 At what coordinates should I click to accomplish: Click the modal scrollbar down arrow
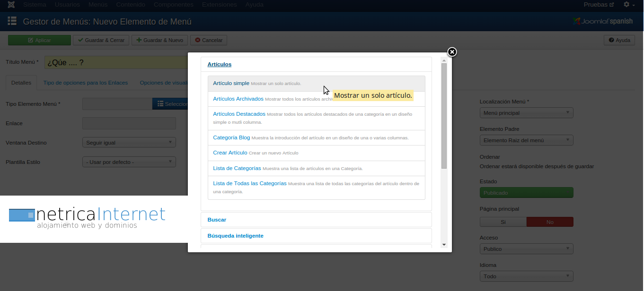pyautogui.click(x=444, y=245)
